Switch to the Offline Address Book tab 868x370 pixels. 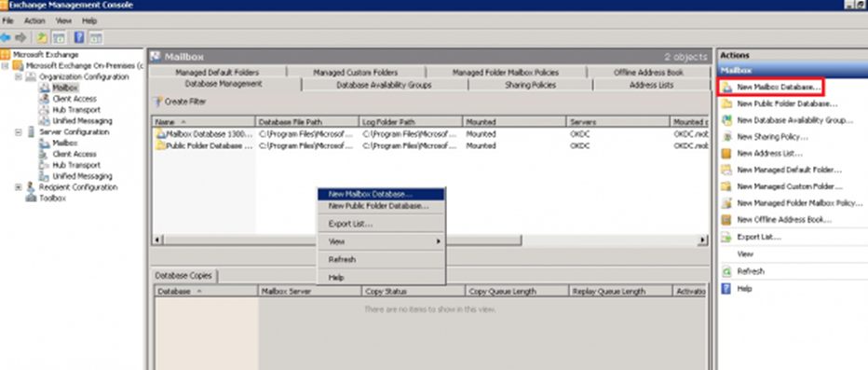click(649, 72)
